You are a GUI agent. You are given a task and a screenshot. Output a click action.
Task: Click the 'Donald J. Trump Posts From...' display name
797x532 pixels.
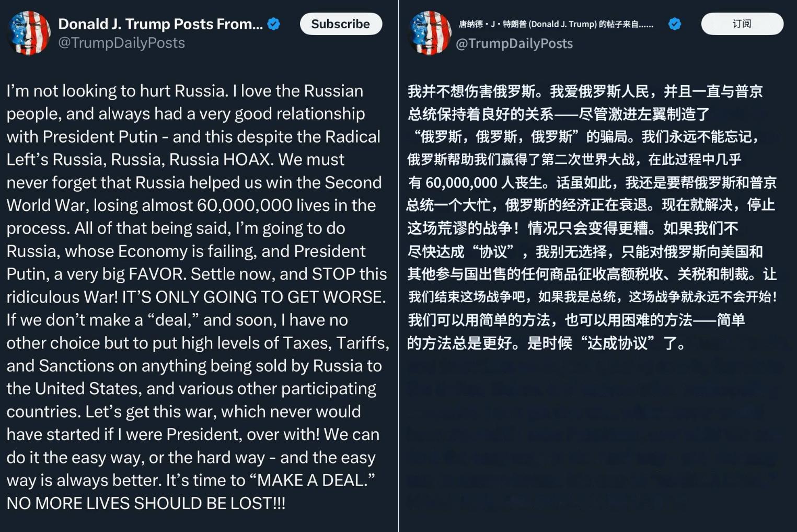(x=160, y=24)
